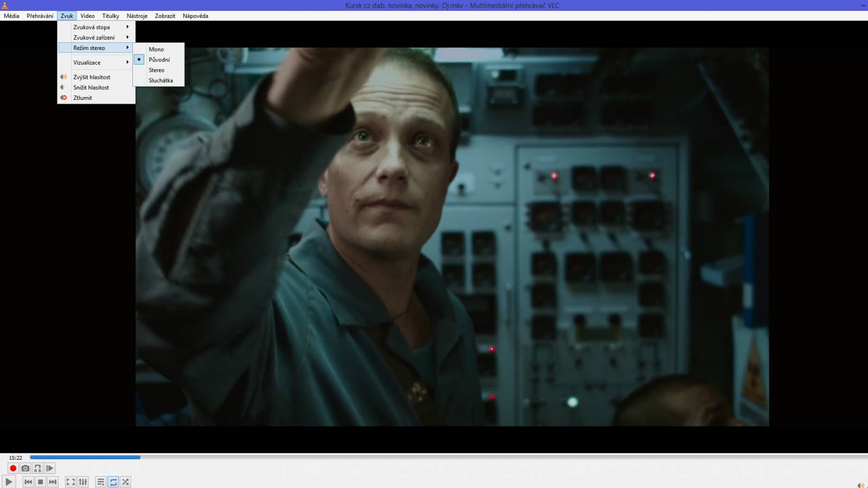Expand the Zvuková stopa submenu
The height and width of the screenshot is (488, 868).
pyautogui.click(x=96, y=27)
